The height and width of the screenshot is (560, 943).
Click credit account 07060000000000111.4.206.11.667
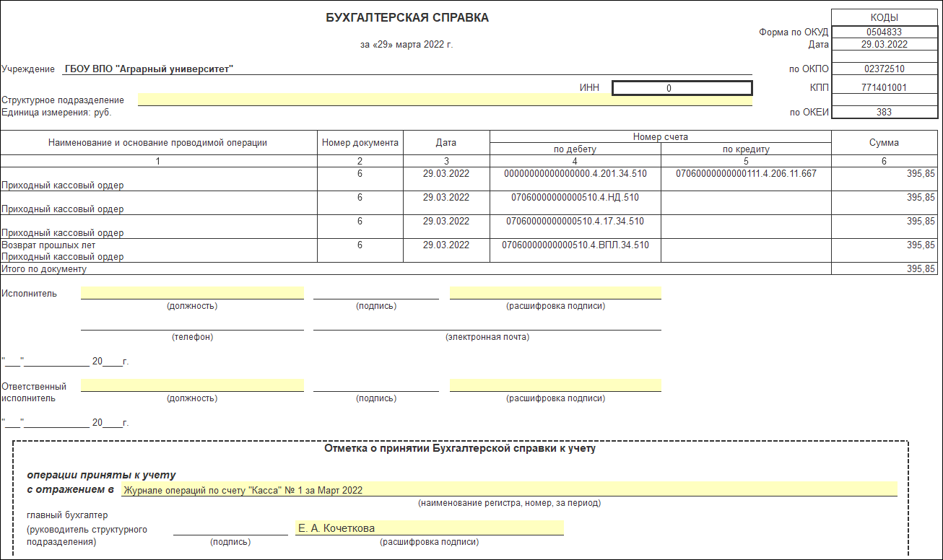click(747, 174)
